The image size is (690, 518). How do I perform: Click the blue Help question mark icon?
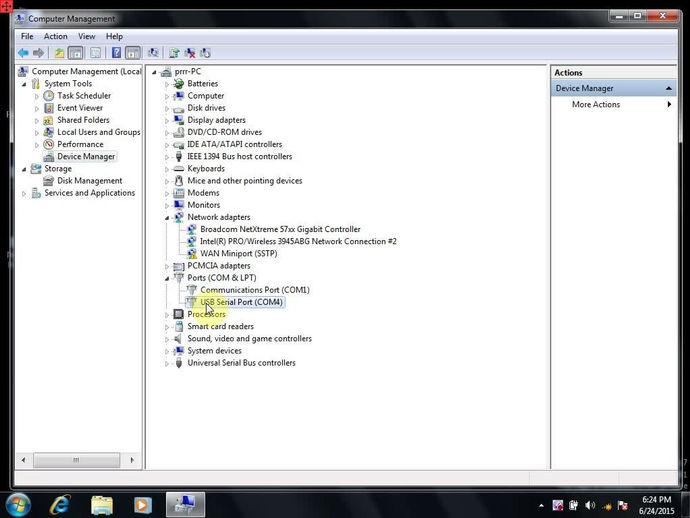116,53
